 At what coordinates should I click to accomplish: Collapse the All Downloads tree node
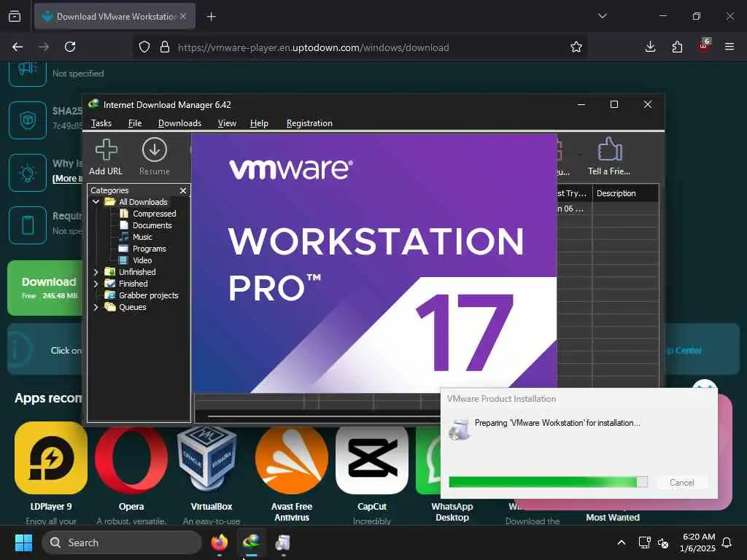[96, 202]
